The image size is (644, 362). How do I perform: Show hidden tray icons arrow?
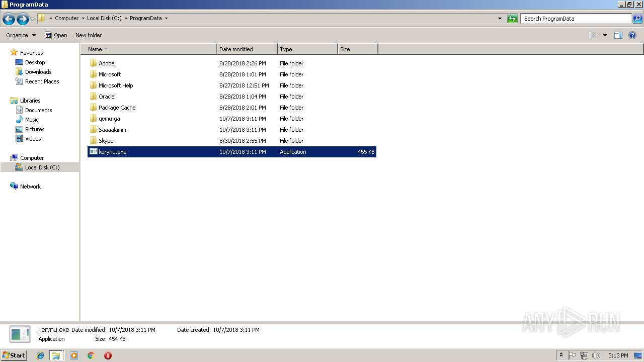click(561, 355)
